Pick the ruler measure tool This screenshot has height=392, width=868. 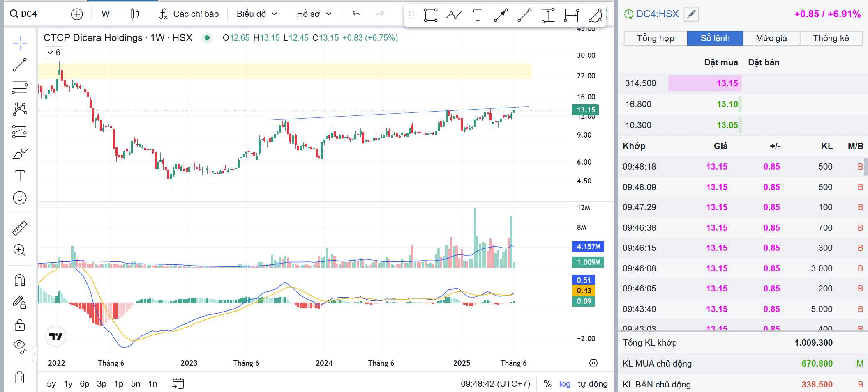pos(20,228)
